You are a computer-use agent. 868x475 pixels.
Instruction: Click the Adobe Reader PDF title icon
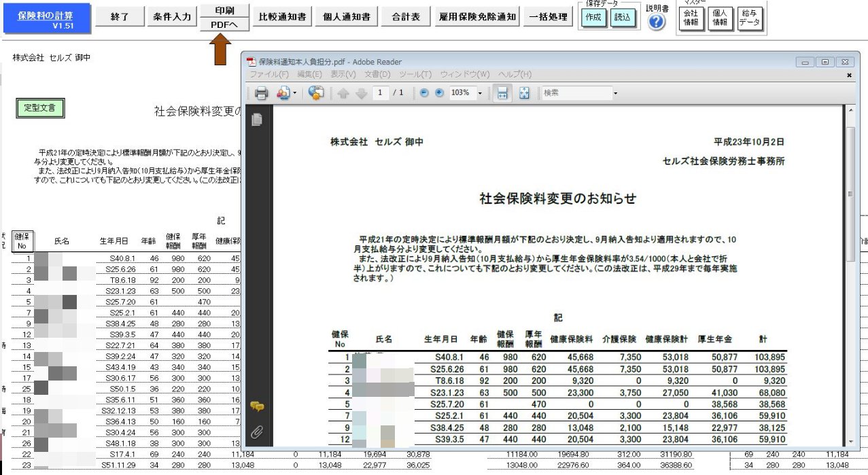(251, 62)
